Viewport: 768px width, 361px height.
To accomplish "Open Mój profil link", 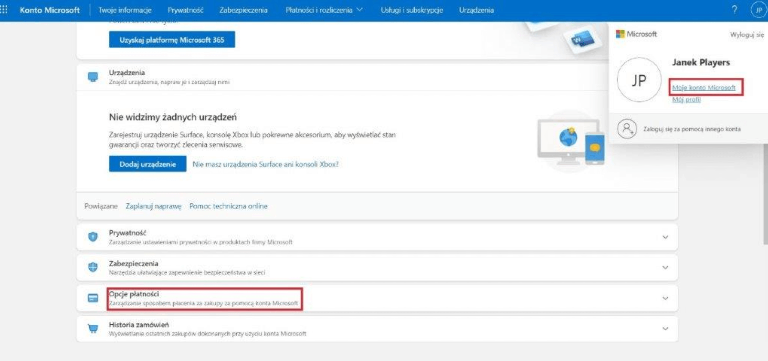I will click(x=686, y=99).
